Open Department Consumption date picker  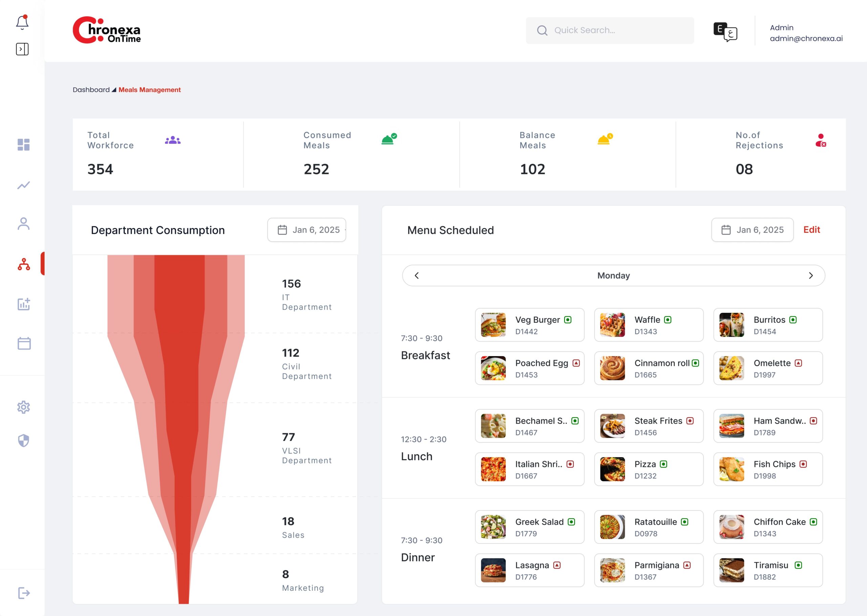306,230
